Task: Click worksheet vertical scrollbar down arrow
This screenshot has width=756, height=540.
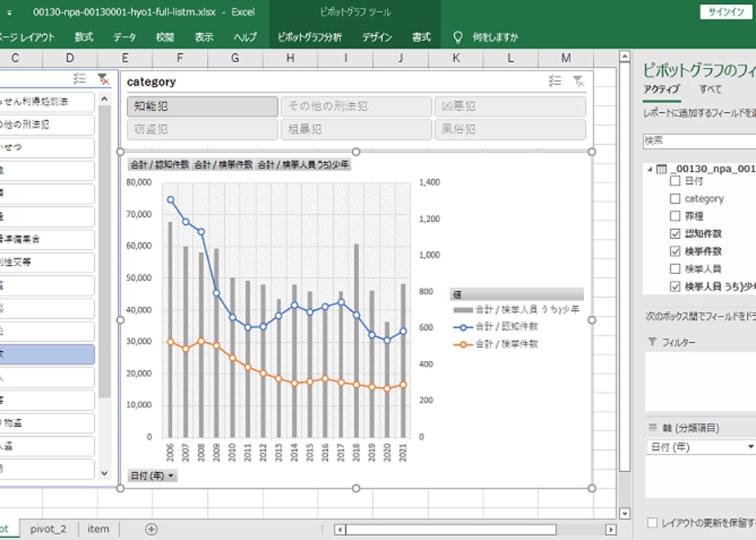Action: click(624, 514)
